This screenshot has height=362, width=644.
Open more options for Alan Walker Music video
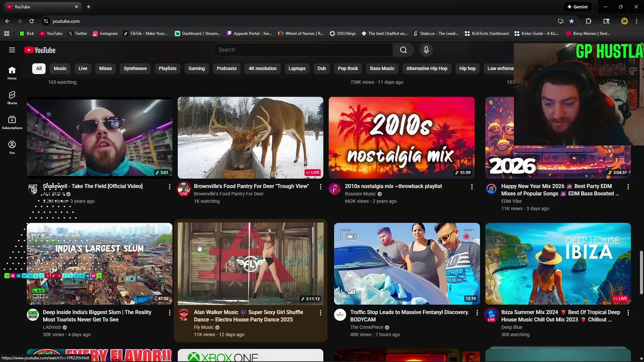coord(320,313)
